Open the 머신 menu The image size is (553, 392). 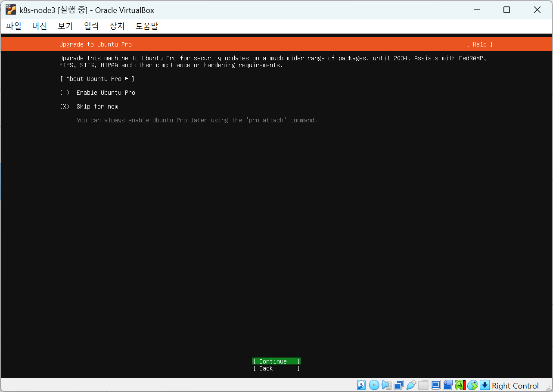click(x=40, y=26)
